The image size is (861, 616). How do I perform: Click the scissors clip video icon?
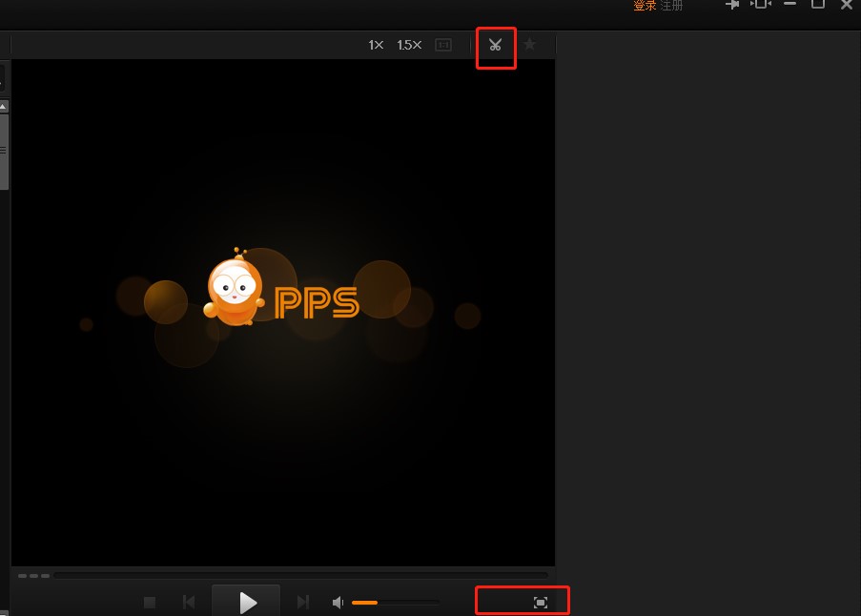point(495,45)
